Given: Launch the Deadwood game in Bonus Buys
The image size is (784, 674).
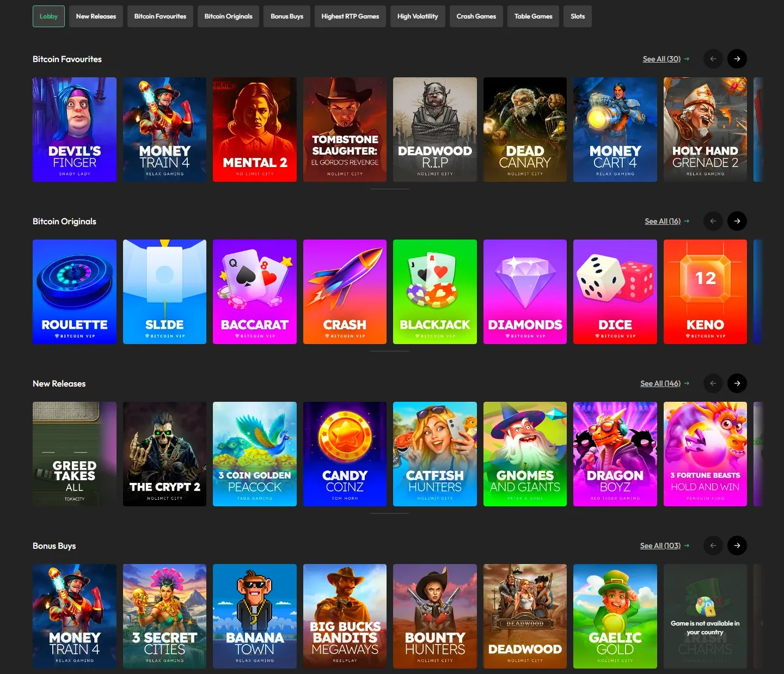Looking at the screenshot, I should [525, 616].
